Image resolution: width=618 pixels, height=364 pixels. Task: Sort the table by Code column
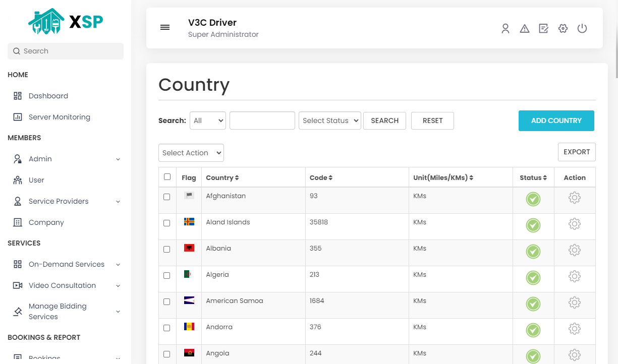pos(320,177)
